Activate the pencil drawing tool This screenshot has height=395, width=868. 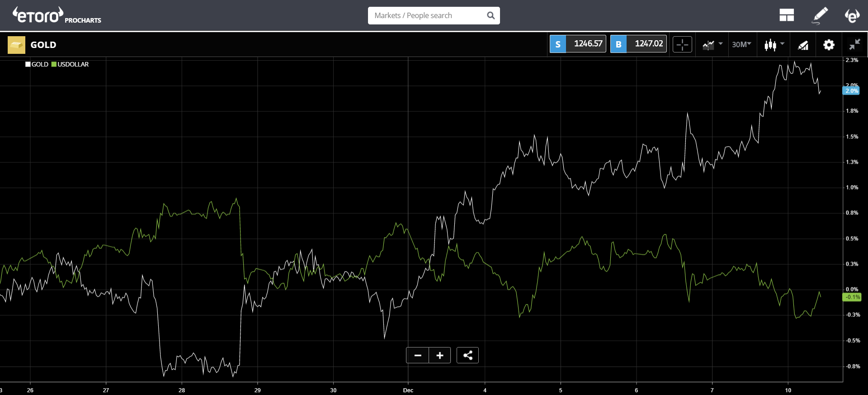coord(820,15)
